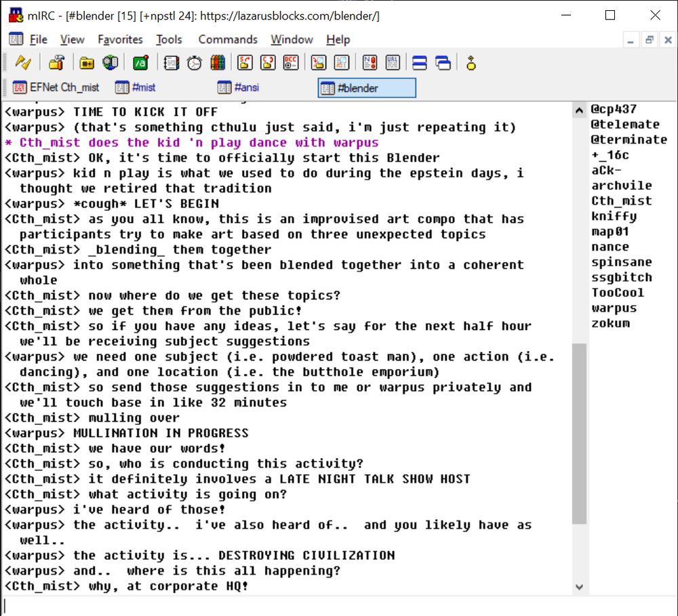Image resolution: width=678 pixels, height=616 pixels.
Task: Select warpus in the nick list
Action: point(614,308)
